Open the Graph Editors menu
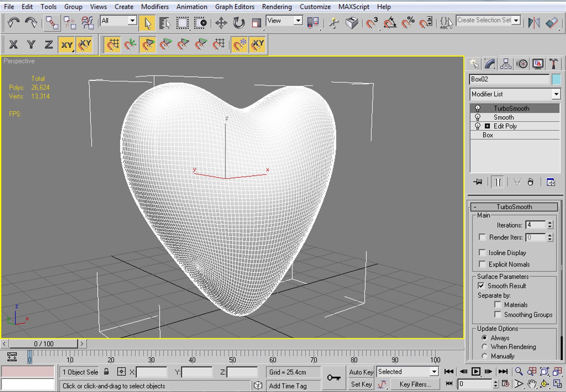The width and height of the screenshot is (566, 392). (235, 7)
